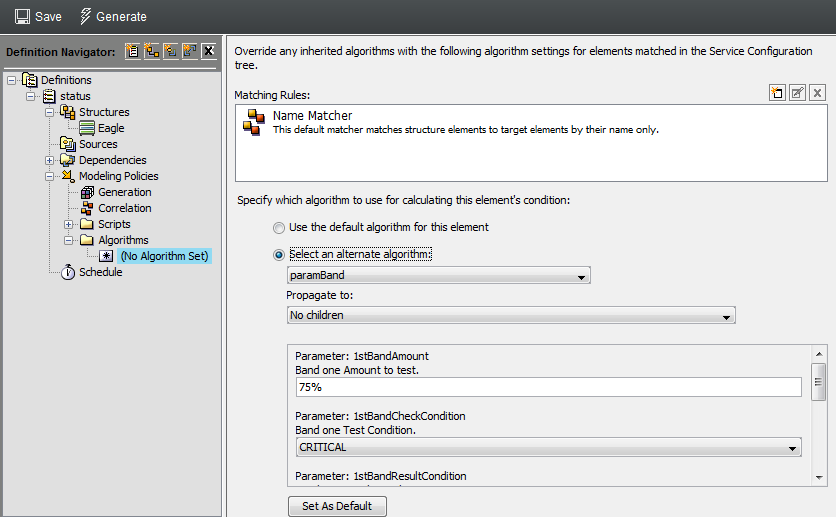The height and width of the screenshot is (517, 837).
Task: Expand the Dependencies node
Action: click(49, 161)
